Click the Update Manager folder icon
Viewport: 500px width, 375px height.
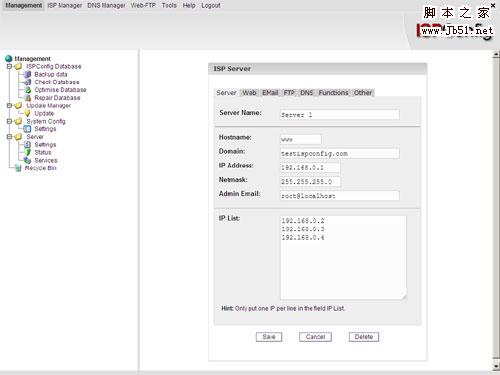19,106
